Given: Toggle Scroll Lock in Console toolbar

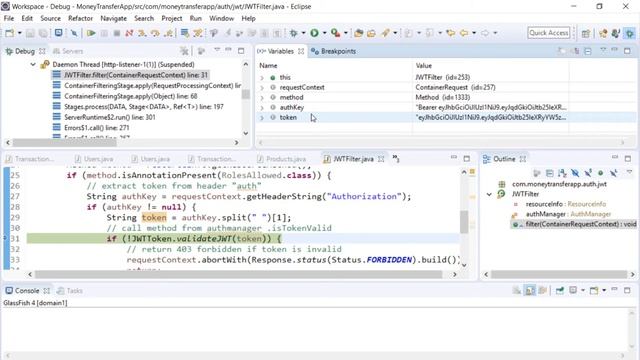Looking at the screenshot, I should tap(530, 291).
